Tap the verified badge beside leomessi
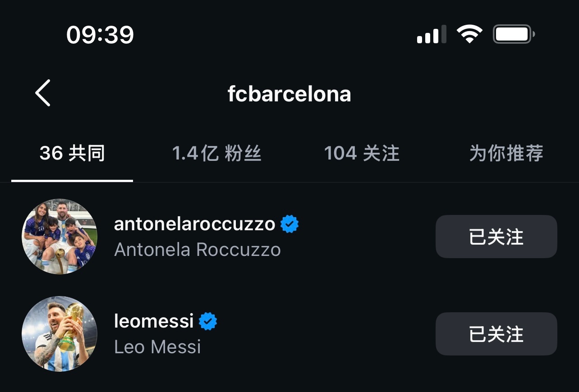This screenshot has width=579, height=392. [208, 321]
